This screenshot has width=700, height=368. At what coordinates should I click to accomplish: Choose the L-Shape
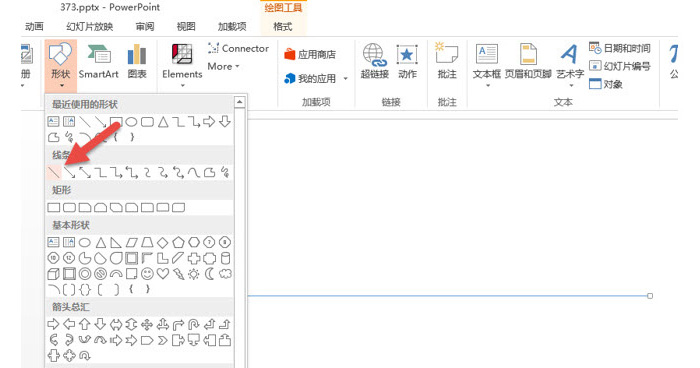162,258
